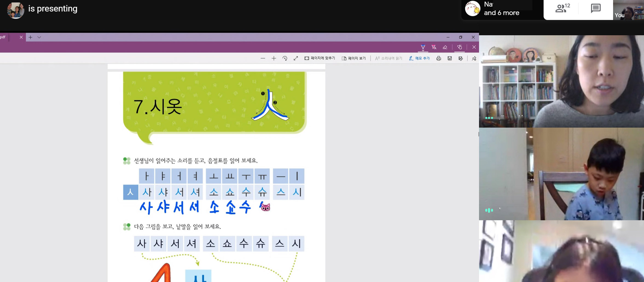This screenshot has width=644, height=282.
Task: Enter full screen view via the diagonal arrows
Action: 296,58
